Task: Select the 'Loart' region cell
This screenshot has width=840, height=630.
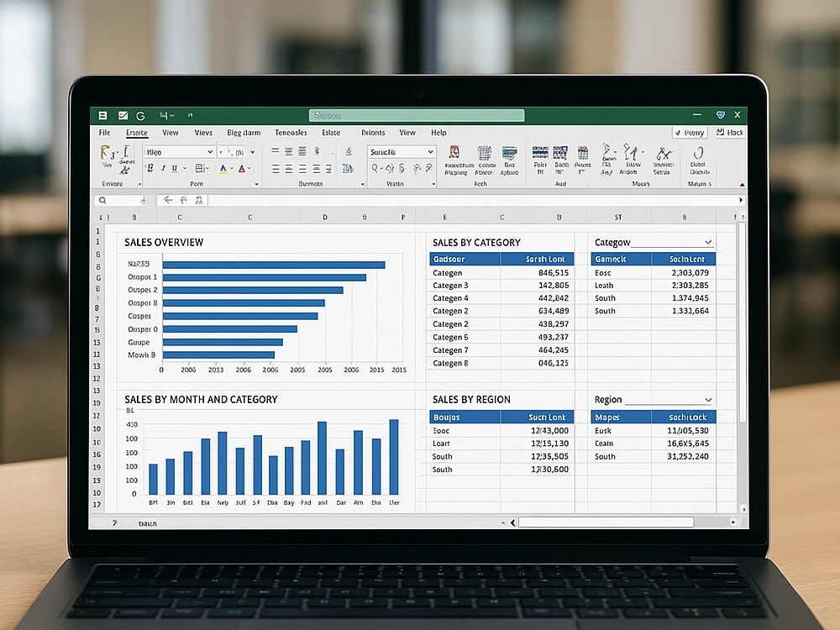Action: coord(465,444)
